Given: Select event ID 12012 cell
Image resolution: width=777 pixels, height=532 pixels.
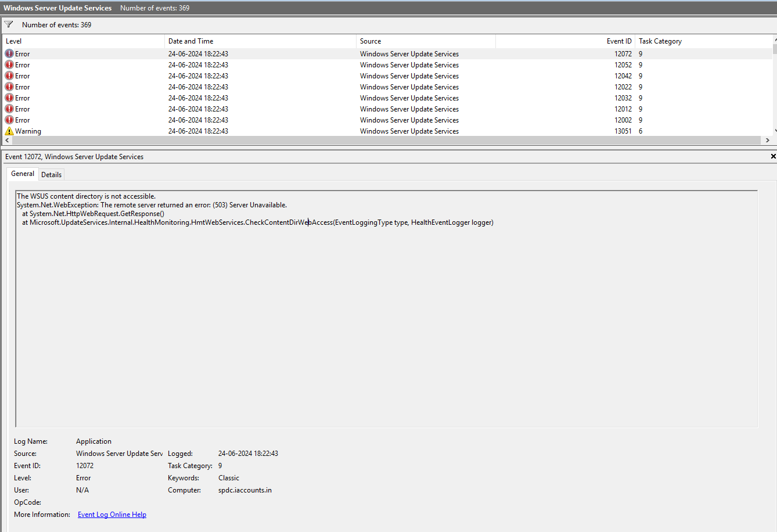Looking at the screenshot, I should [x=623, y=109].
